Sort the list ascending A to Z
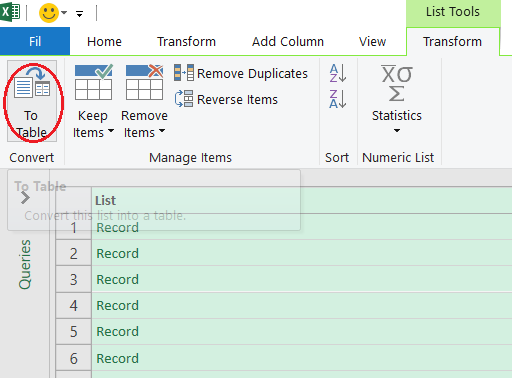This screenshot has height=378, width=512. (x=338, y=73)
